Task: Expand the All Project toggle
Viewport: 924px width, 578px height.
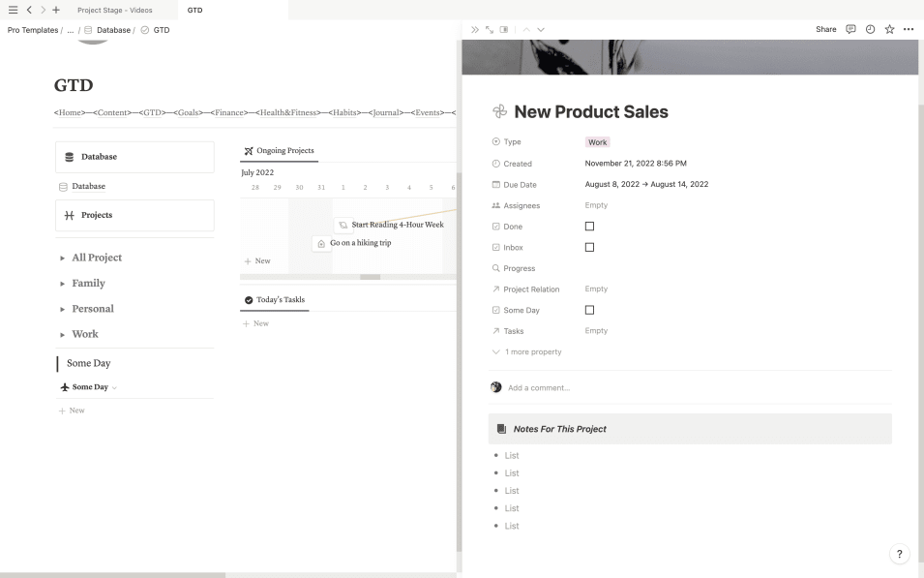Action: (x=63, y=259)
